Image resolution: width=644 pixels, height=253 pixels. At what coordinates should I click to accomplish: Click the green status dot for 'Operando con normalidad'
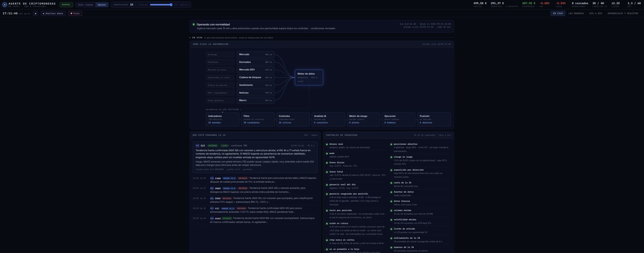click(x=194, y=24)
